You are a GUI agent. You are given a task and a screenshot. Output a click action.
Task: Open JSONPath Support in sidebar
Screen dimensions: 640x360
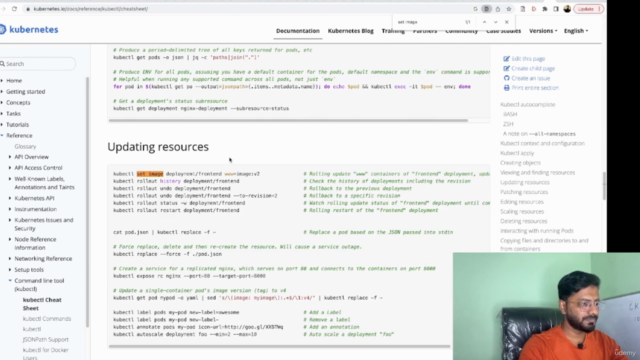click(x=46, y=340)
